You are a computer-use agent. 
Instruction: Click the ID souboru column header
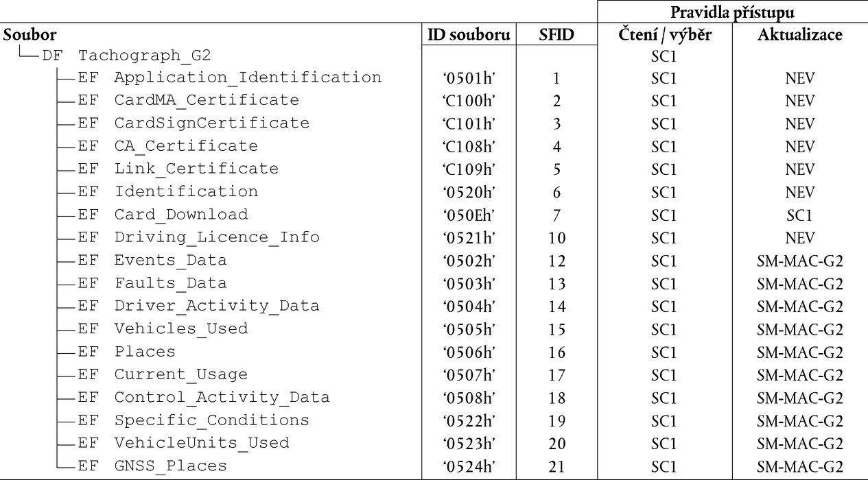tap(469, 34)
